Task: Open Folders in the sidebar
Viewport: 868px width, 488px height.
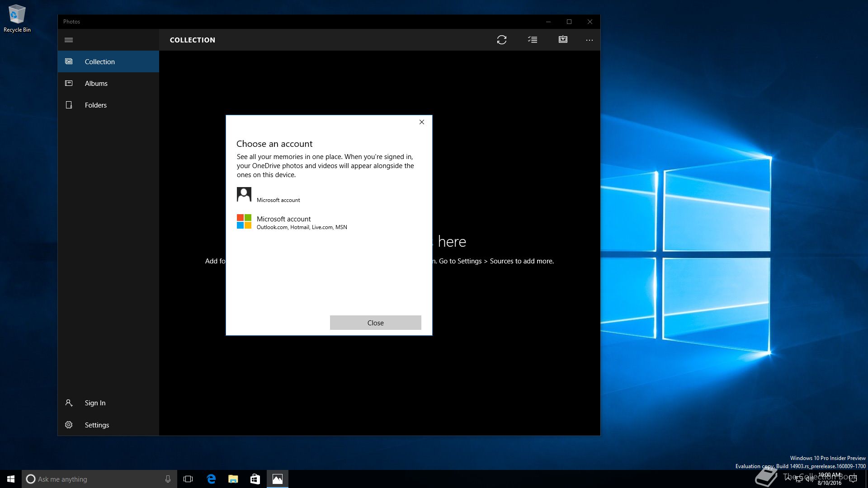Action: (108, 105)
